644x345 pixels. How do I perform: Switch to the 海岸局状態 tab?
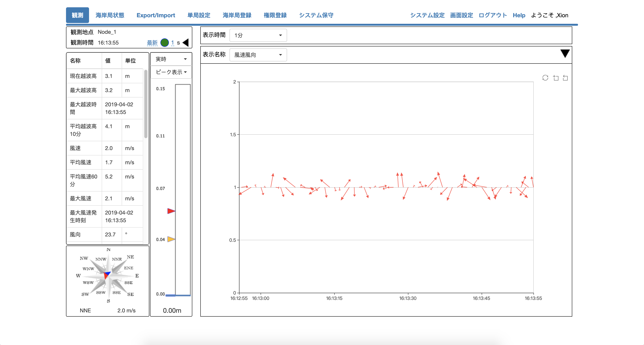(x=110, y=15)
